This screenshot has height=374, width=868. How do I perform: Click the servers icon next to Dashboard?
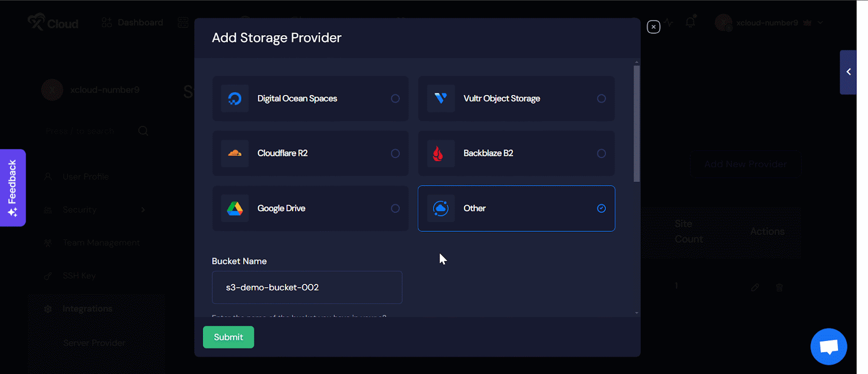coord(183,22)
